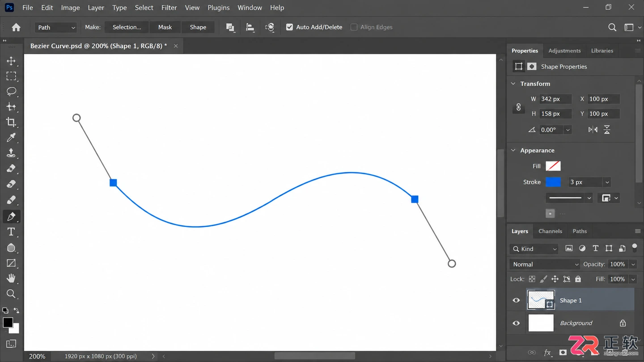Open the blend mode Normal dropdown
This screenshot has width=644, height=362.
pos(544,264)
